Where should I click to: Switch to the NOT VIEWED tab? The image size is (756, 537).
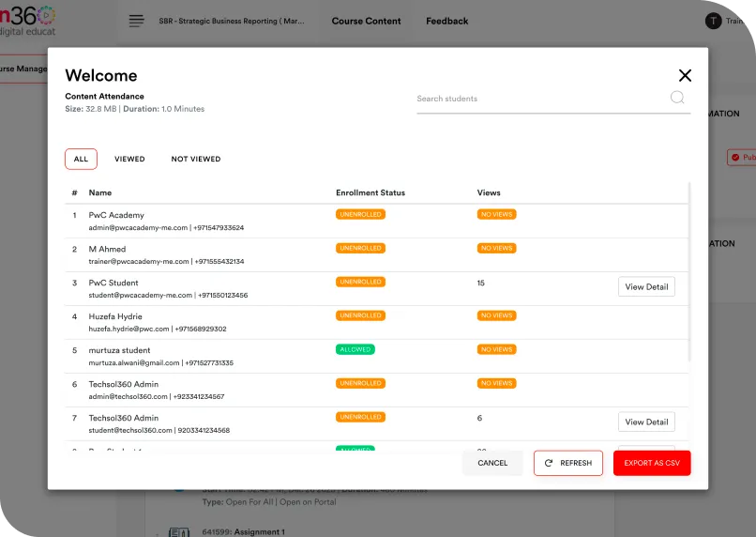point(196,160)
